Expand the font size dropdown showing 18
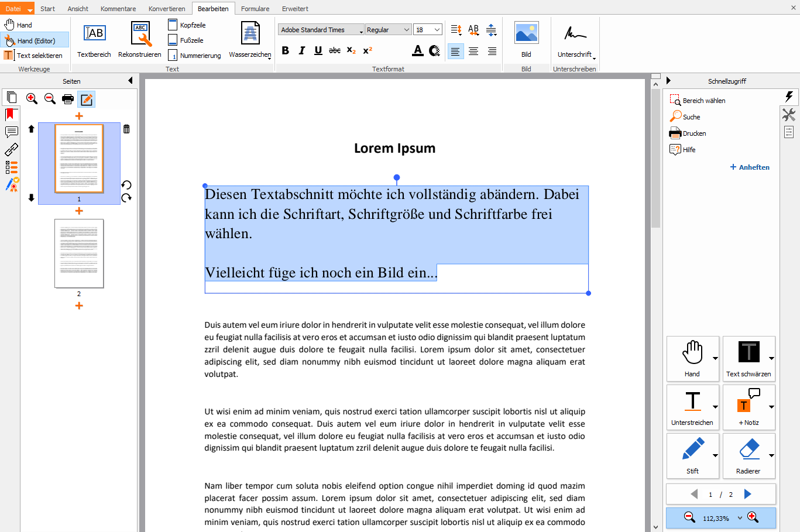Screen dimensions: 800x532 pos(437,30)
